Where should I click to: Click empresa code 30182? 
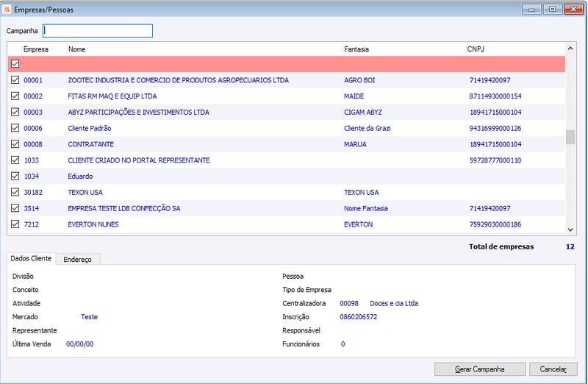(x=33, y=192)
